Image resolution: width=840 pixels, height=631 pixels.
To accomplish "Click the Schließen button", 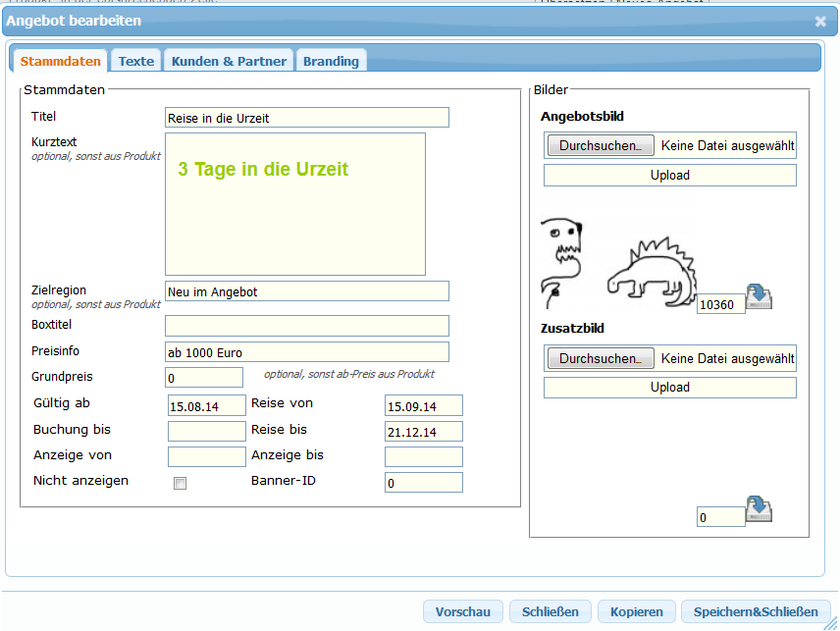I will (551, 611).
